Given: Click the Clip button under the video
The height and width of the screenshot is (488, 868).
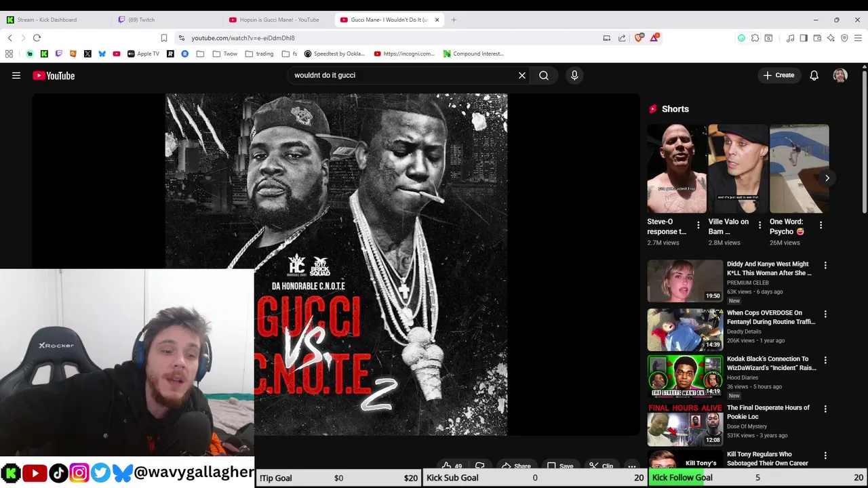Looking at the screenshot, I should [x=601, y=466].
